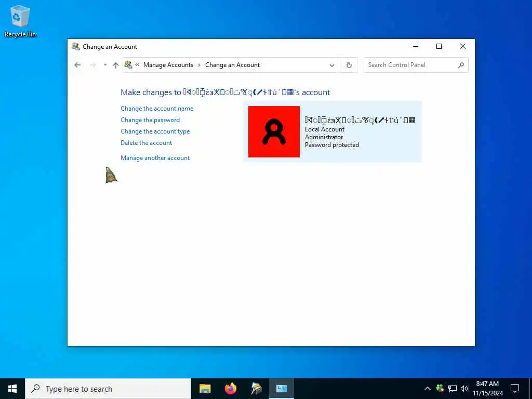Click the user accounts icon in address bar
The width and height of the screenshot is (532, 399).
point(128,64)
